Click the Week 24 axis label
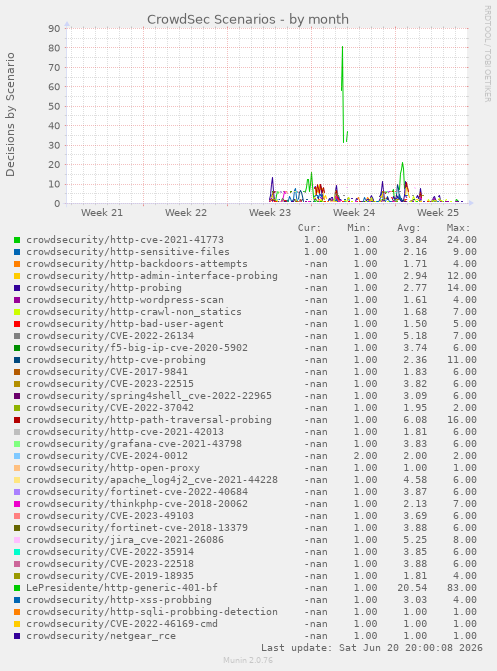 tap(354, 213)
